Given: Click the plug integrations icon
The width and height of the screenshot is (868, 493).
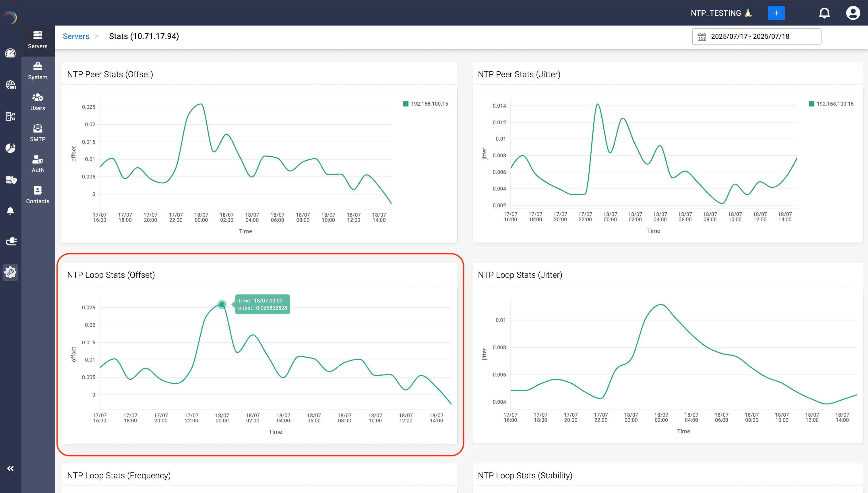Looking at the screenshot, I should click(11, 241).
